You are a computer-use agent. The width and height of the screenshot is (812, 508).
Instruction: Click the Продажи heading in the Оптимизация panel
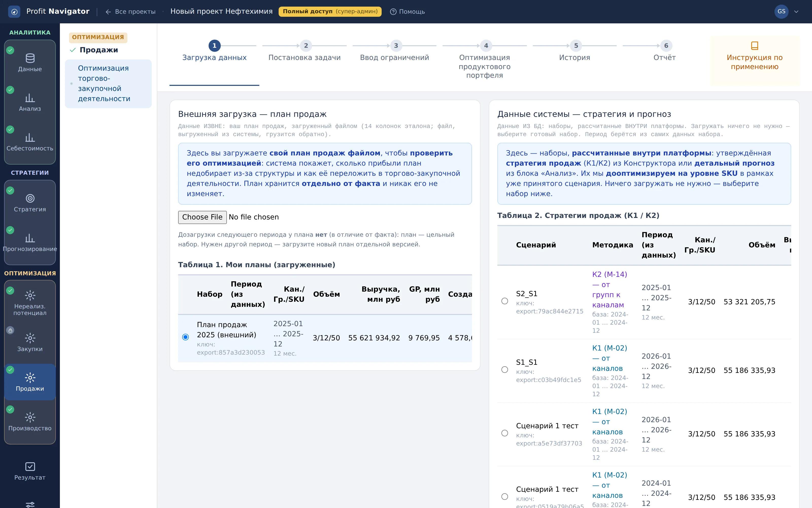99,50
